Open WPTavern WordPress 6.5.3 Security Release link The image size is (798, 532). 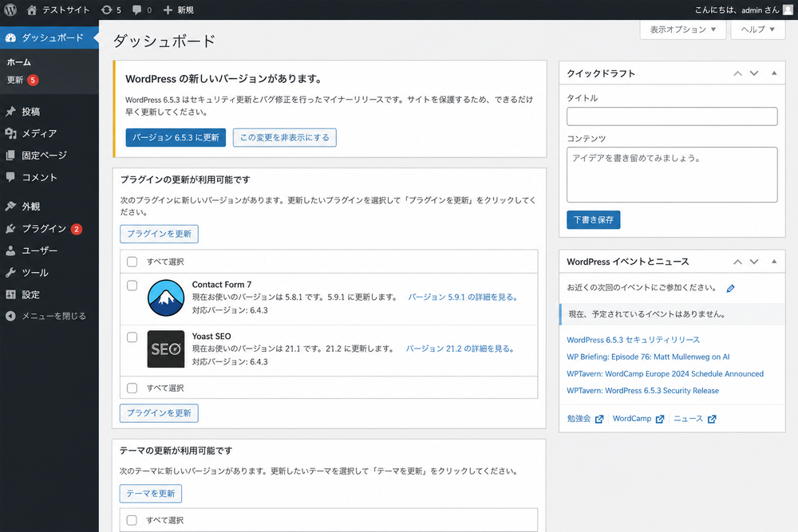point(642,391)
